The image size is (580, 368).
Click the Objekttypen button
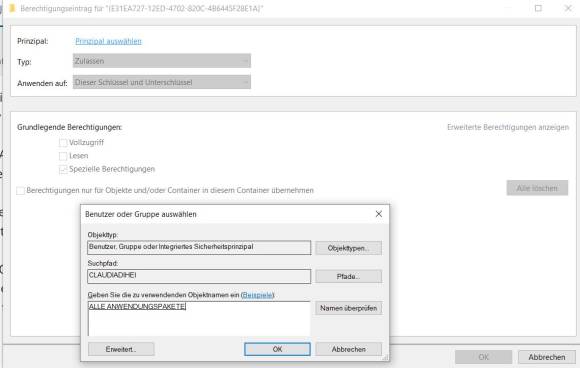coord(348,248)
